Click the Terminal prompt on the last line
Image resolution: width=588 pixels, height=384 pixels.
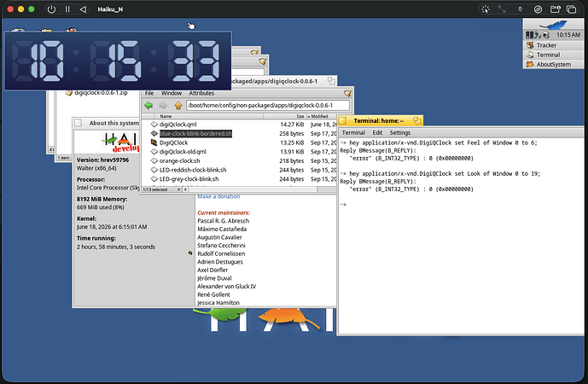tap(343, 205)
